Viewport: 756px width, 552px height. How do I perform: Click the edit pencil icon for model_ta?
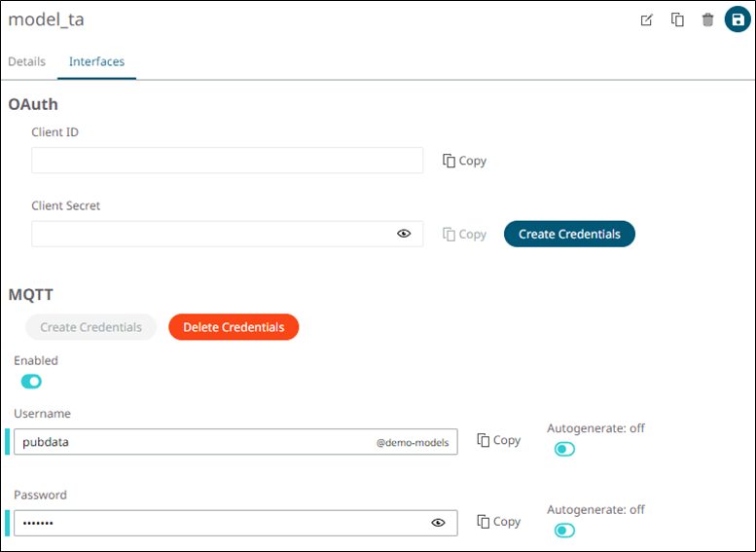(646, 20)
